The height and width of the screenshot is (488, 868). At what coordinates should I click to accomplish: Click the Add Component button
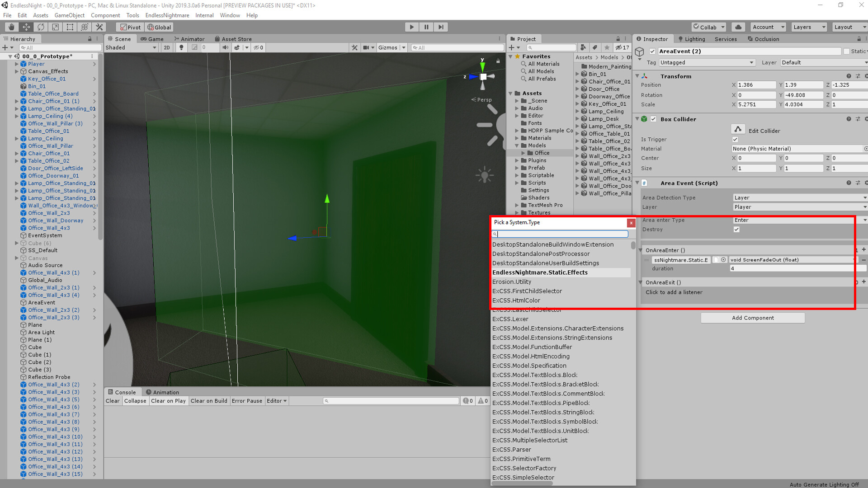pyautogui.click(x=752, y=318)
